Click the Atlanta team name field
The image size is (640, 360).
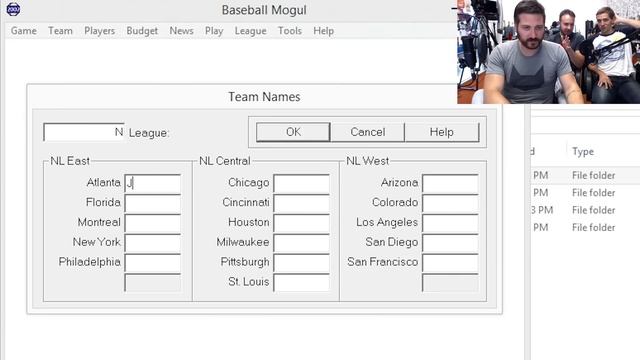[x=153, y=183]
